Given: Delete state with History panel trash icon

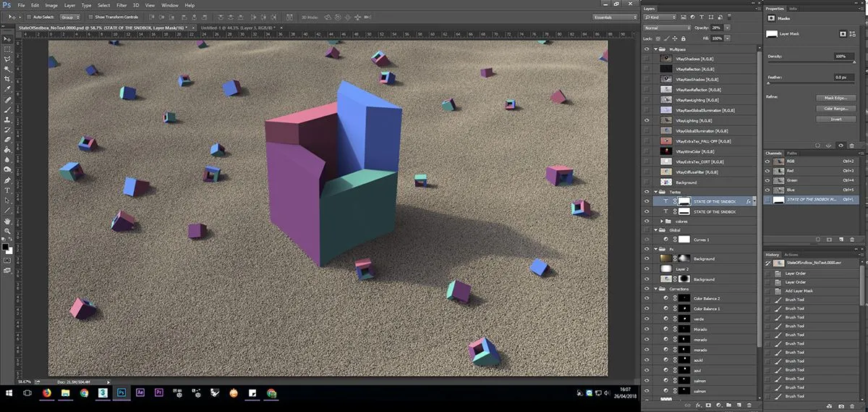Looking at the screenshot, I should (x=852, y=405).
